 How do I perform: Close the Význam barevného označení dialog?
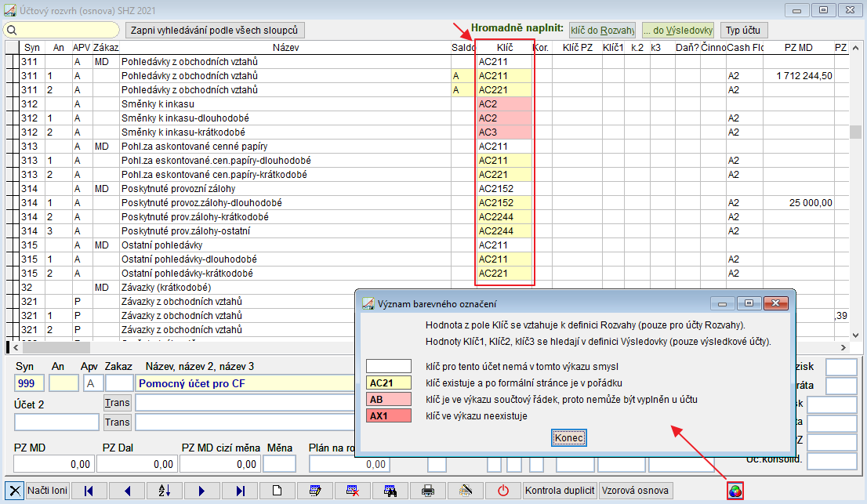pyautogui.click(x=776, y=303)
